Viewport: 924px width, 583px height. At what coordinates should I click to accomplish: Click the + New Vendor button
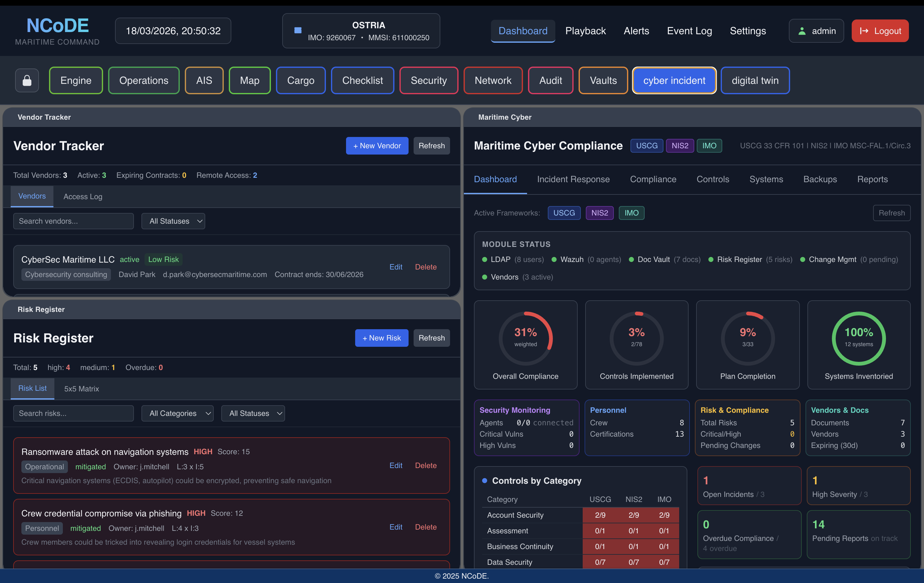click(377, 146)
